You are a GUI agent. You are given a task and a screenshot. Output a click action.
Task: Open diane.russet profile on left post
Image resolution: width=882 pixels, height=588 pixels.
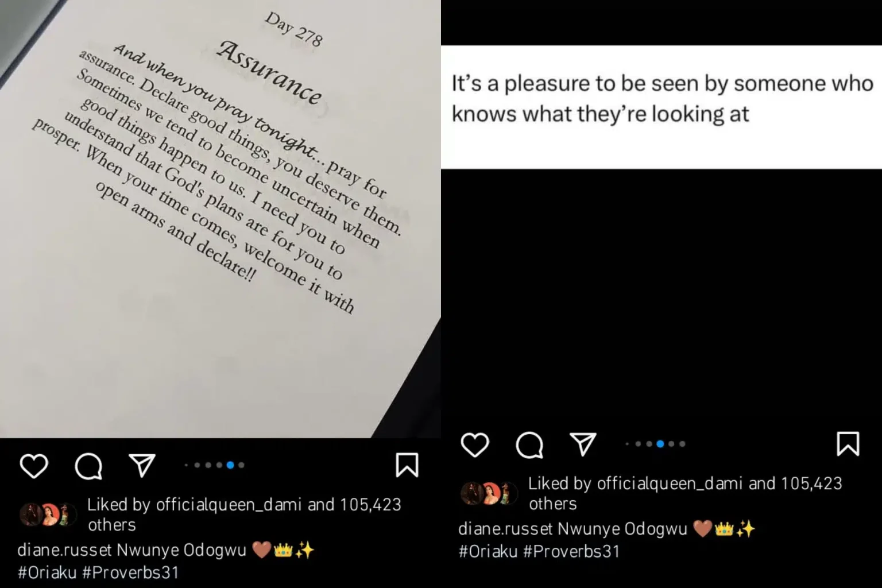click(64, 550)
